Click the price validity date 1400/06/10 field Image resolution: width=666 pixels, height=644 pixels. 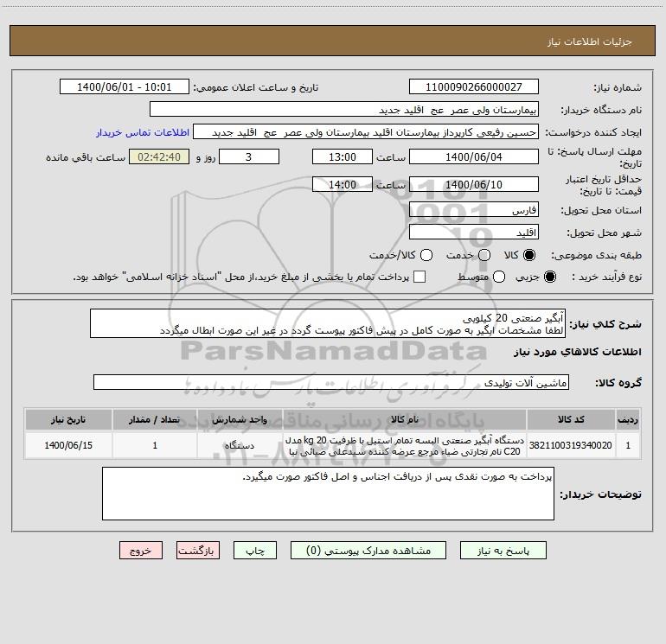474,184
